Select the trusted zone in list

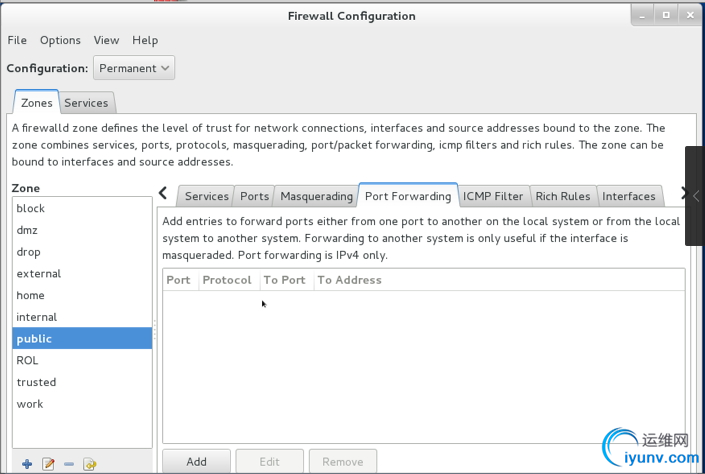36,382
